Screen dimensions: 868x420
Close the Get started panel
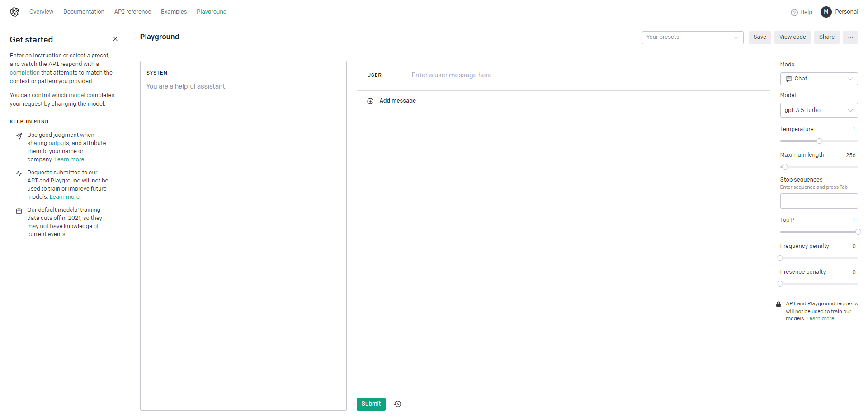click(x=115, y=39)
